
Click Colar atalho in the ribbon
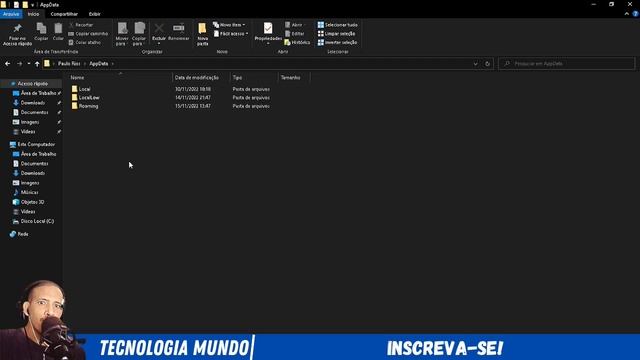point(84,42)
